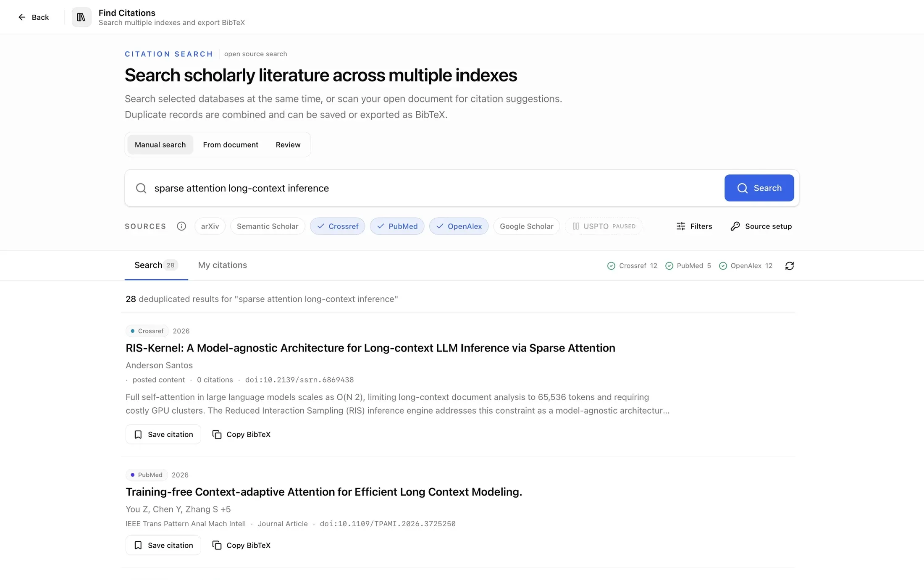Click the sources info icon
The height and width of the screenshot is (580, 924).
click(181, 226)
